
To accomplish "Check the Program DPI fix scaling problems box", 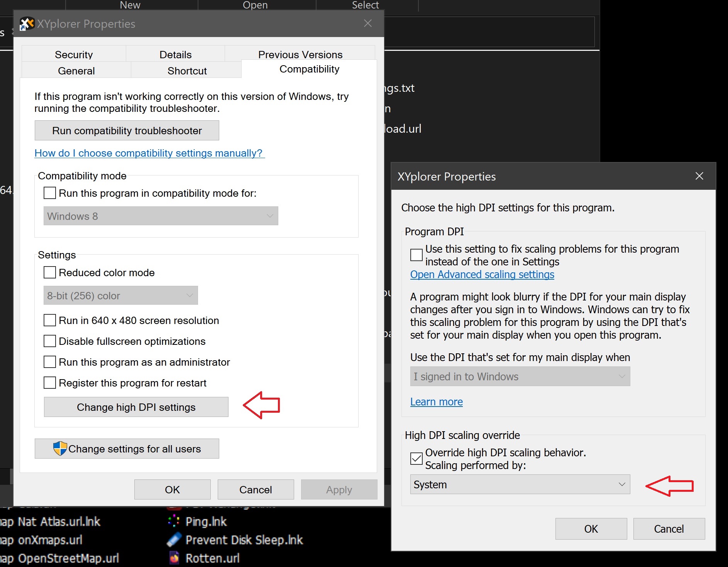I will click(416, 255).
